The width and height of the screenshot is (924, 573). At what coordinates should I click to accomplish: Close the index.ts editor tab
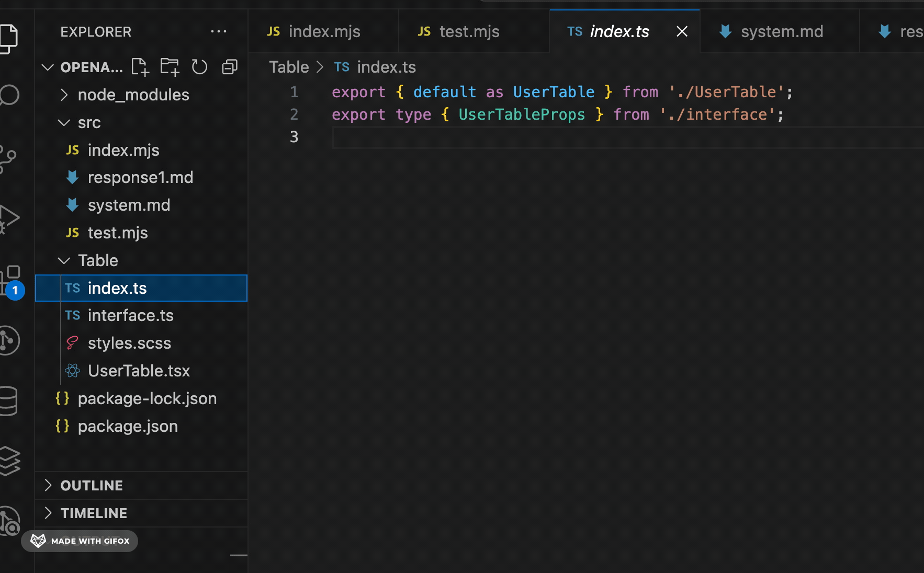(x=682, y=32)
